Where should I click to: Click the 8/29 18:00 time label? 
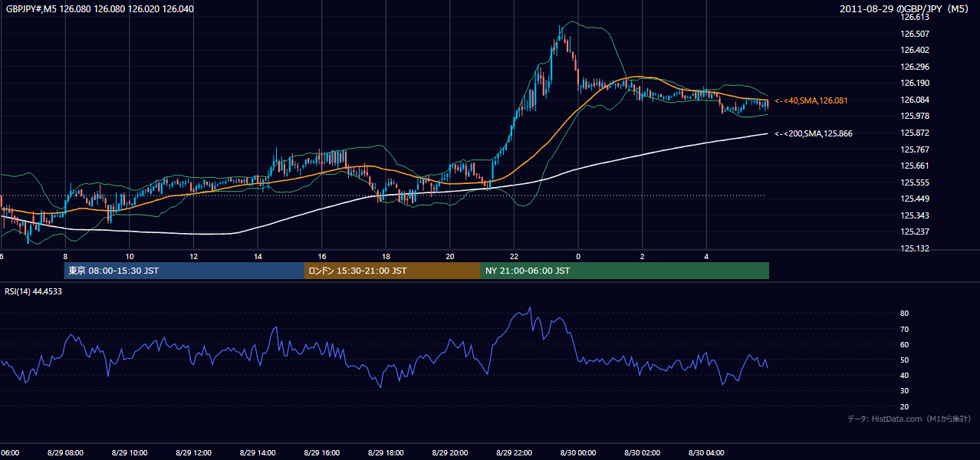pos(386,453)
